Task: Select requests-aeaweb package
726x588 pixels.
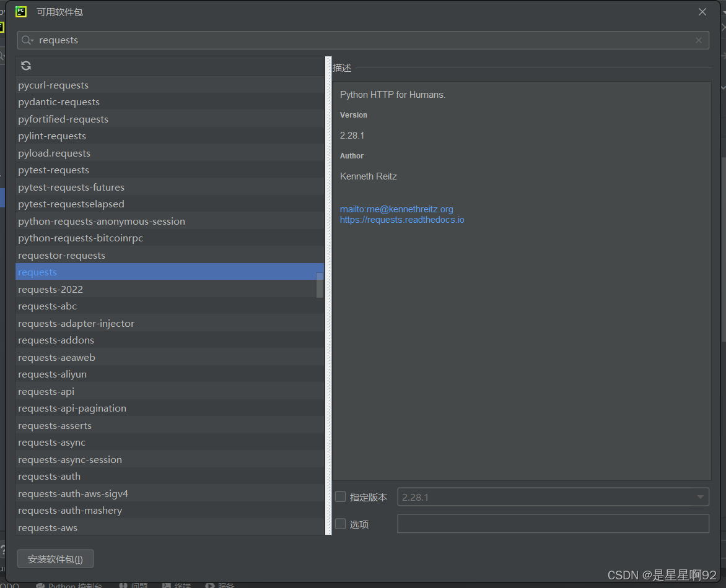Action: [x=170, y=357]
